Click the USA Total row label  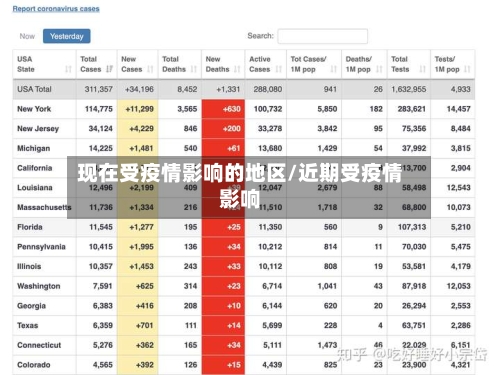pyautogui.click(x=34, y=89)
